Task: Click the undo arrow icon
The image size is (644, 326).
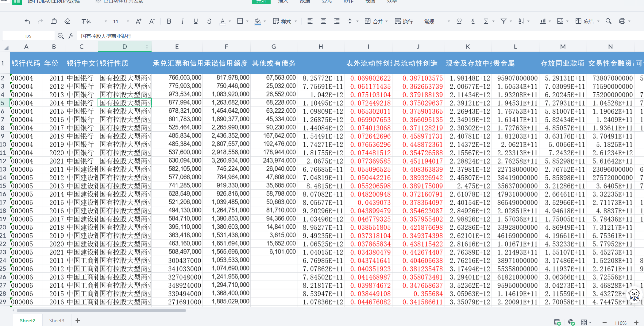Action: coord(27,21)
